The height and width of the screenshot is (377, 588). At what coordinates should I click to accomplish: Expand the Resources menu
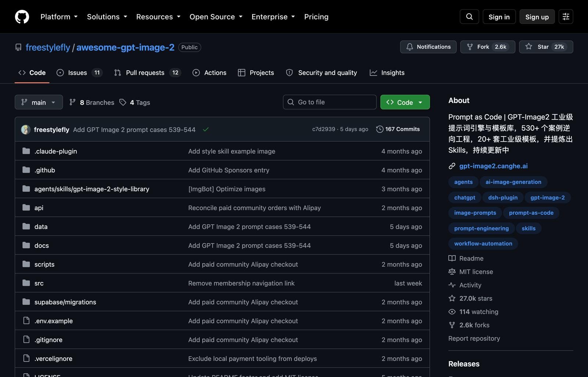pyautogui.click(x=158, y=17)
